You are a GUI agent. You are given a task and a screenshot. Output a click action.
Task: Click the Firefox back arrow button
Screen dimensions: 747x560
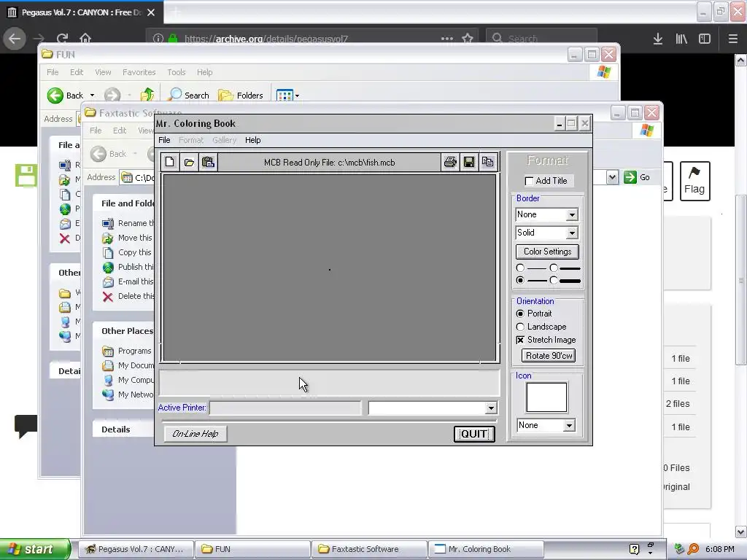pyautogui.click(x=15, y=39)
